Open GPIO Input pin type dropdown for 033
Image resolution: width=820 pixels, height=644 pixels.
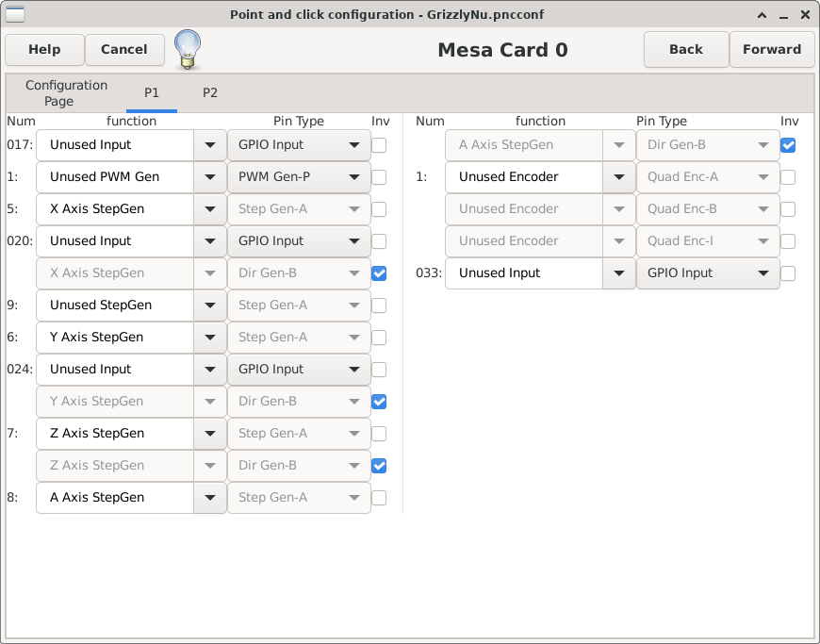coord(708,273)
